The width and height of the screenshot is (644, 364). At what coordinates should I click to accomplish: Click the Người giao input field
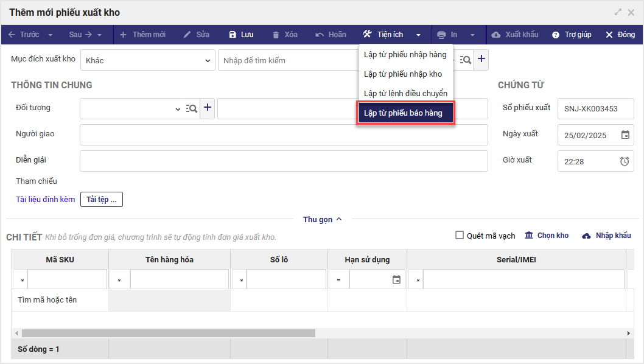(284, 135)
